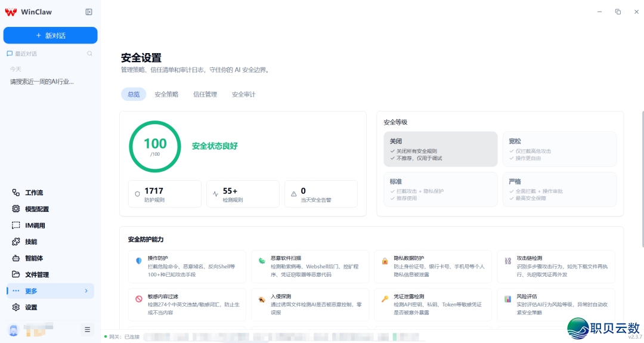The height and width of the screenshot is (343, 644).
Task: Click the pulse icon in 检测规则 card
Action: click(216, 194)
